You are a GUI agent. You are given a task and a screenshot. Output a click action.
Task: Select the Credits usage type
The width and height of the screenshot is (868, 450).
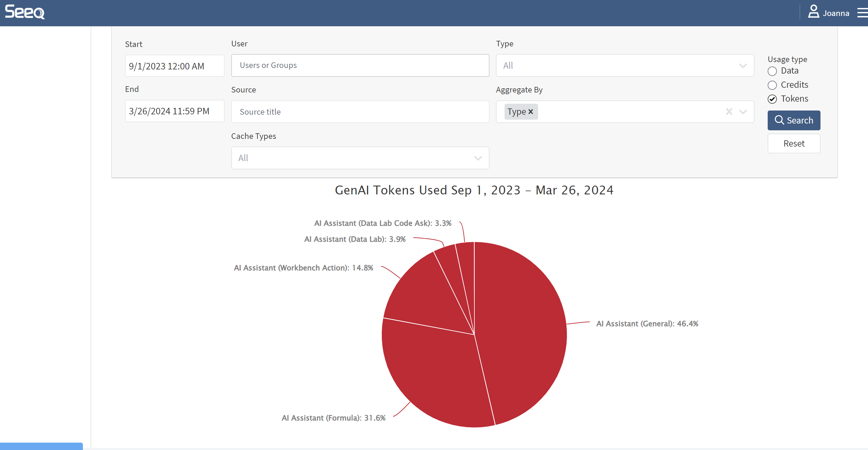point(772,85)
